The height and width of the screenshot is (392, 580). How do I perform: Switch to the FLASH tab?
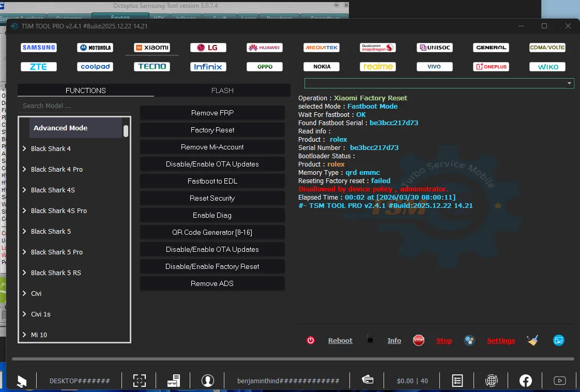[x=222, y=91]
